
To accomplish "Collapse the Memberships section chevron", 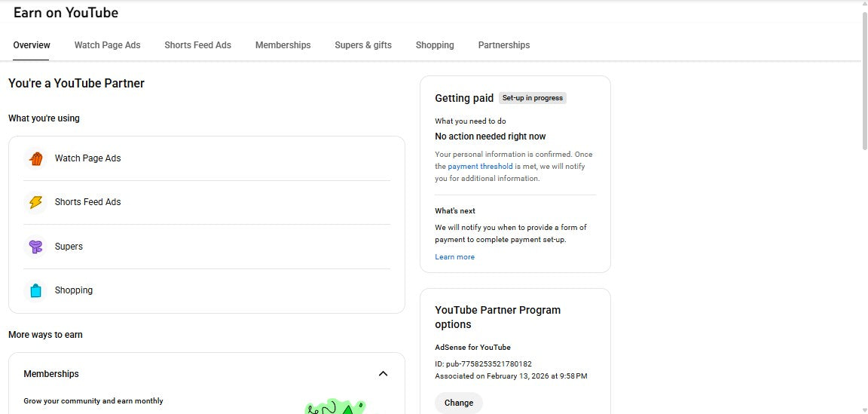I will point(383,373).
